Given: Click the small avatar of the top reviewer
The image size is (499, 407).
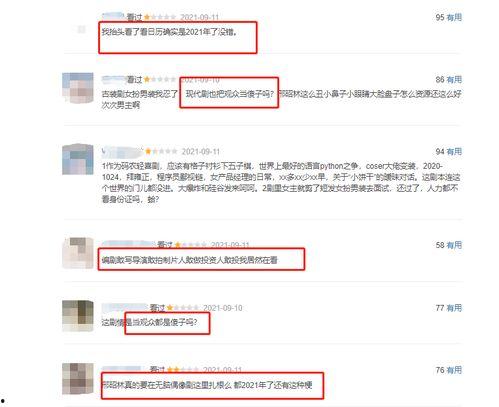Looking at the screenshot, I should 82,30.
